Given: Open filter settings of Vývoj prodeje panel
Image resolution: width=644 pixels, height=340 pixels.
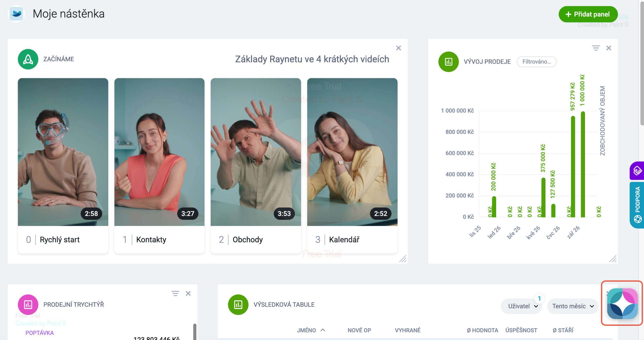Looking at the screenshot, I should pyautogui.click(x=596, y=48).
